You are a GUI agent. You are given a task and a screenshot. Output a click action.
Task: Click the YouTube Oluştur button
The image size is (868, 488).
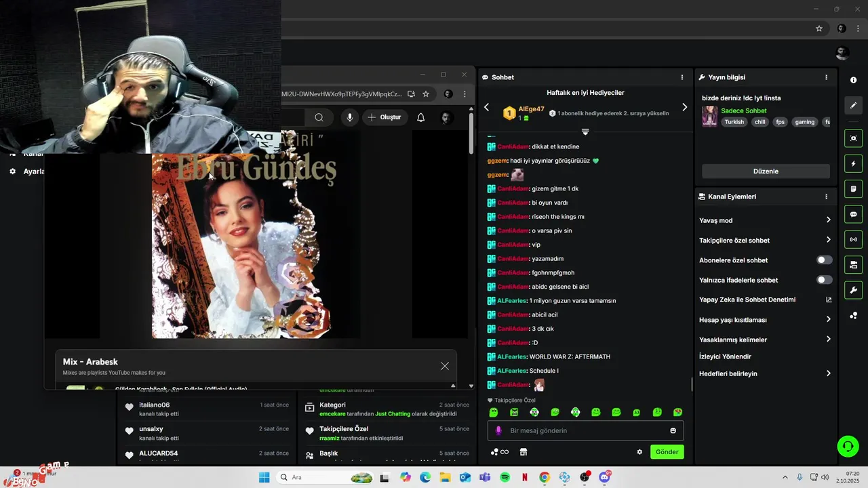point(384,117)
